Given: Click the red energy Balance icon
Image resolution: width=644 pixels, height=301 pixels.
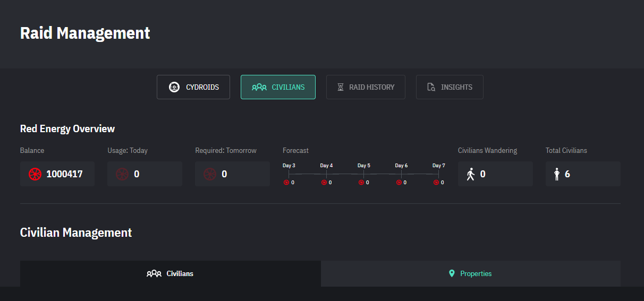Looking at the screenshot, I should pyautogui.click(x=35, y=174).
